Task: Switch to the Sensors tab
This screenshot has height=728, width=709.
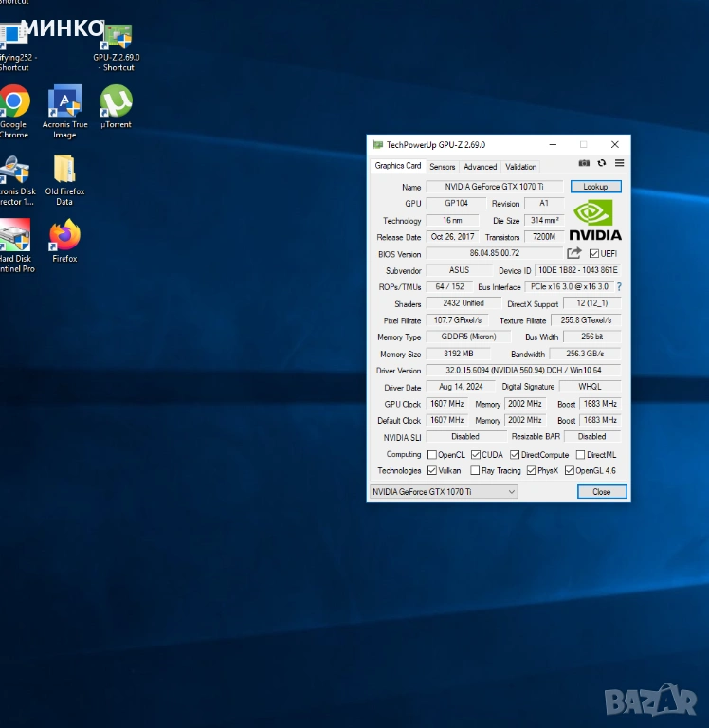Action: click(442, 167)
